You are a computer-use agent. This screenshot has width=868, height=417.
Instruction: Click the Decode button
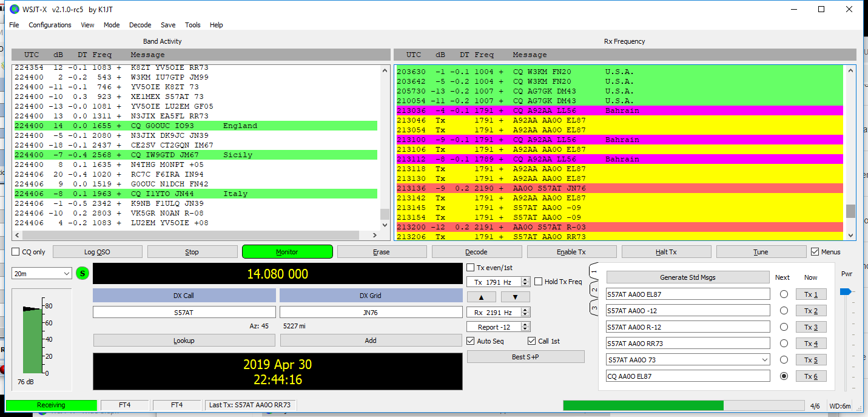coord(476,252)
